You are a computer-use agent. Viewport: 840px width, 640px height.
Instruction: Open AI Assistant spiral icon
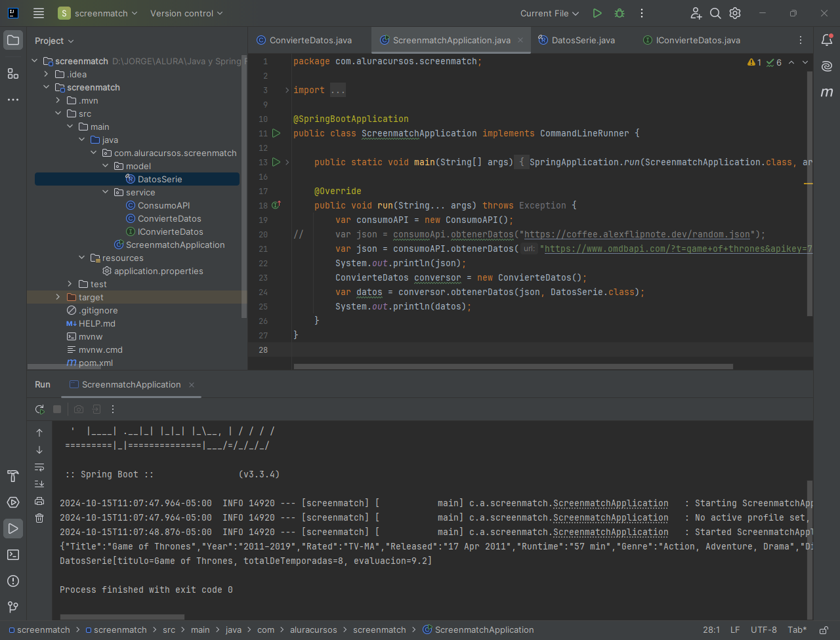[x=827, y=66]
